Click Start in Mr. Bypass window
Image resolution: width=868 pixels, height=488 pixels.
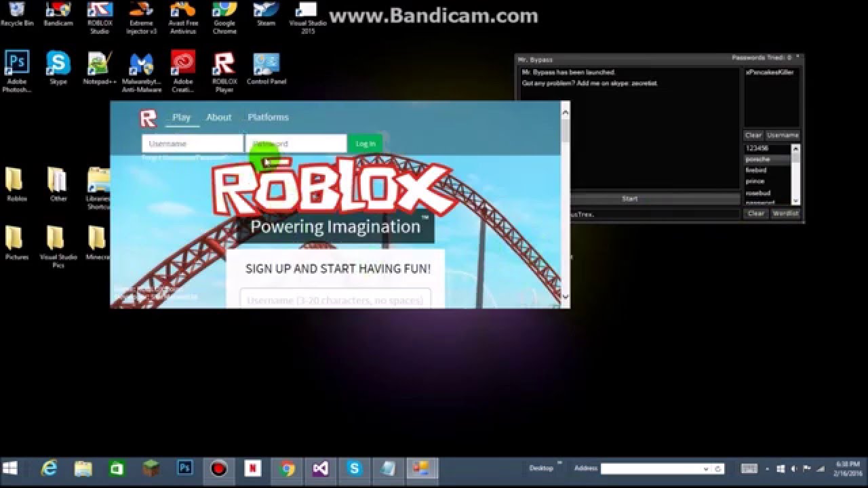tap(629, 199)
